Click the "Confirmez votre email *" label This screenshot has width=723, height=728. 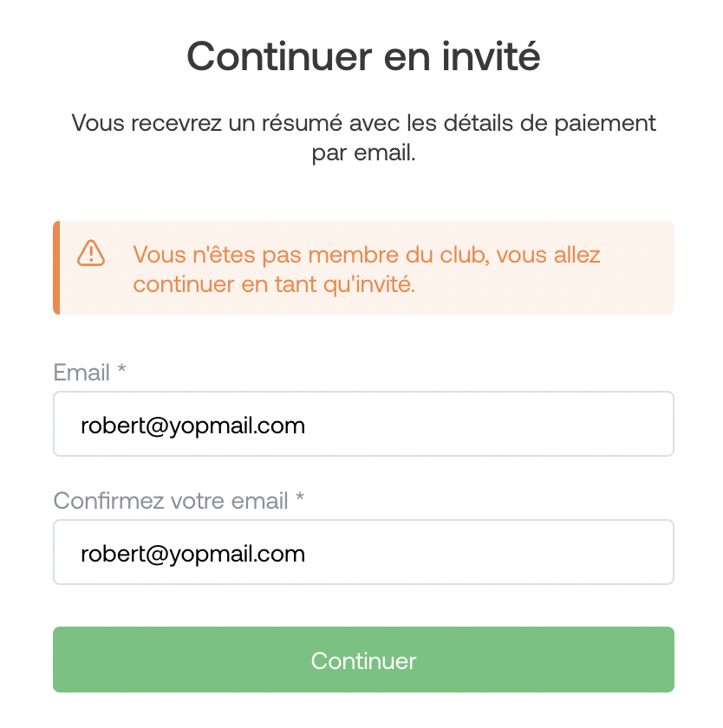179,501
